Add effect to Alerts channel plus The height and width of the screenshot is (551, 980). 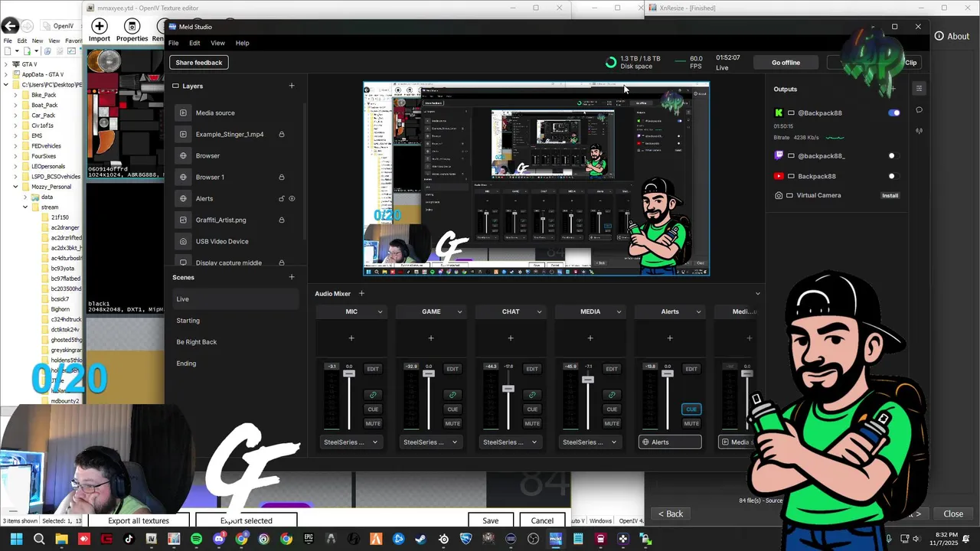click(x=670, y=337)
